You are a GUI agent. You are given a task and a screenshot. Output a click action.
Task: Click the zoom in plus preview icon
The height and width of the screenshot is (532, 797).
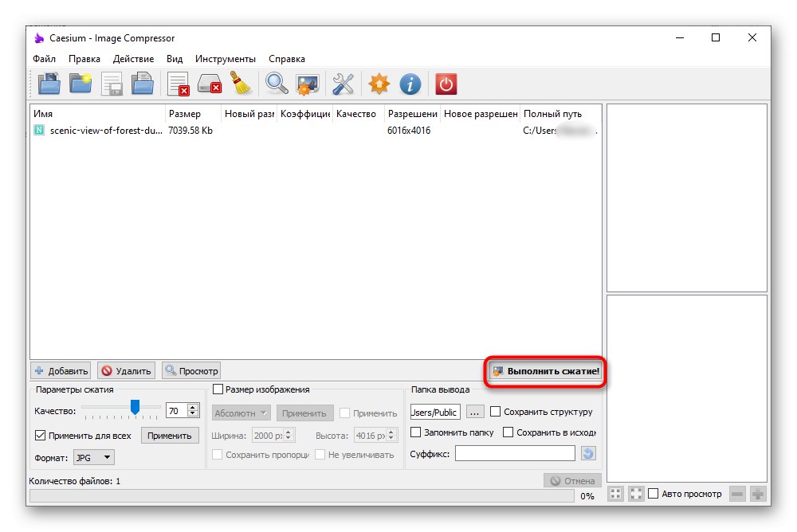(x=758, y=494)
